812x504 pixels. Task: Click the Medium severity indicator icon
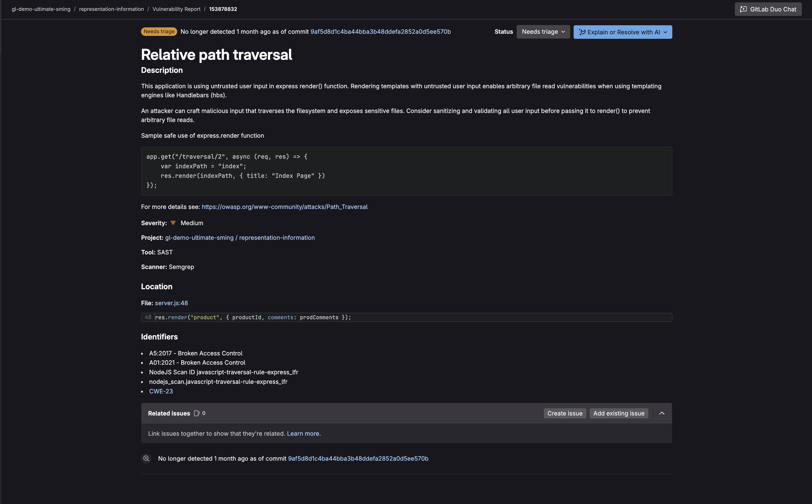pyautogui.click(x=173, y=223)
